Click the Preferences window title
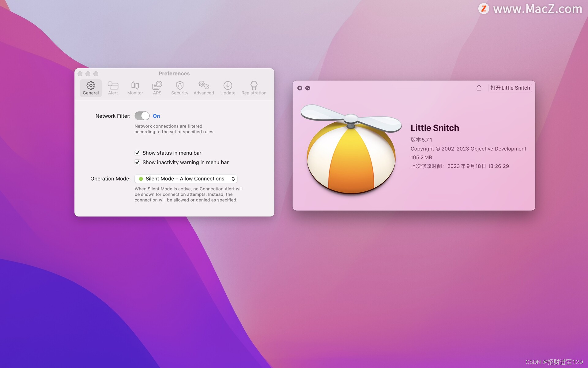The image size is (588, 368). click(x=174, y=74)
